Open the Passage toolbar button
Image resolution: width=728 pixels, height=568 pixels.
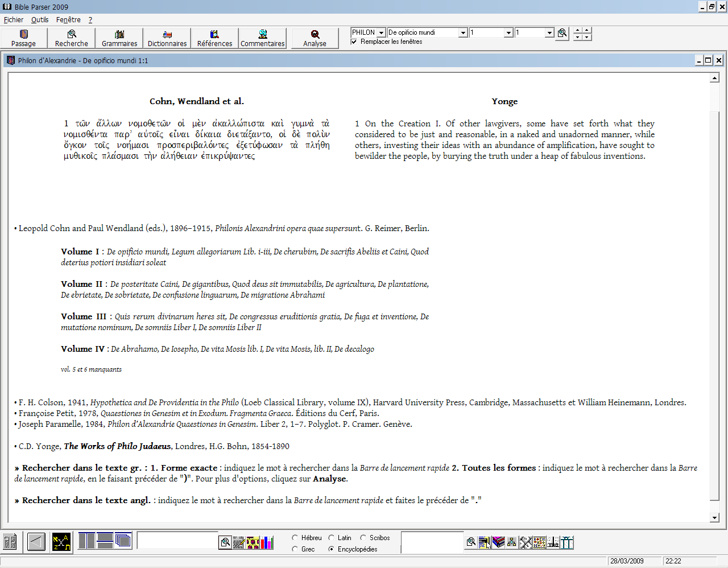pos(23,38)
